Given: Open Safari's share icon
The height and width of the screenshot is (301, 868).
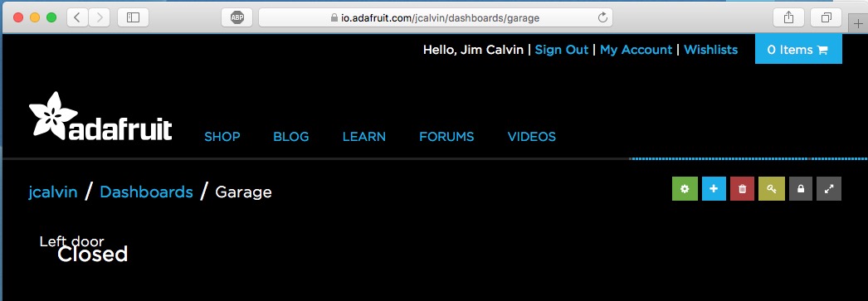Looking at the screenshot, I should click(x=789, y=17).
